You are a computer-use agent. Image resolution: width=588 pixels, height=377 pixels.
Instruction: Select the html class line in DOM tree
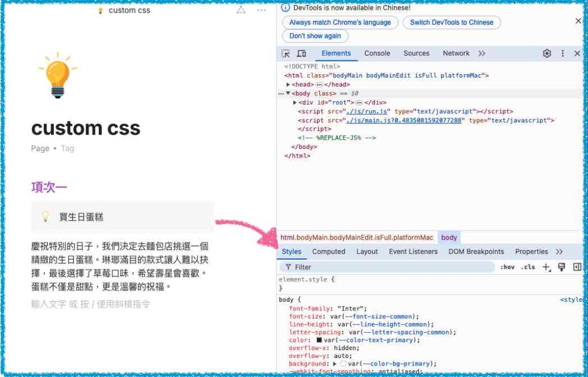(386, 75)
